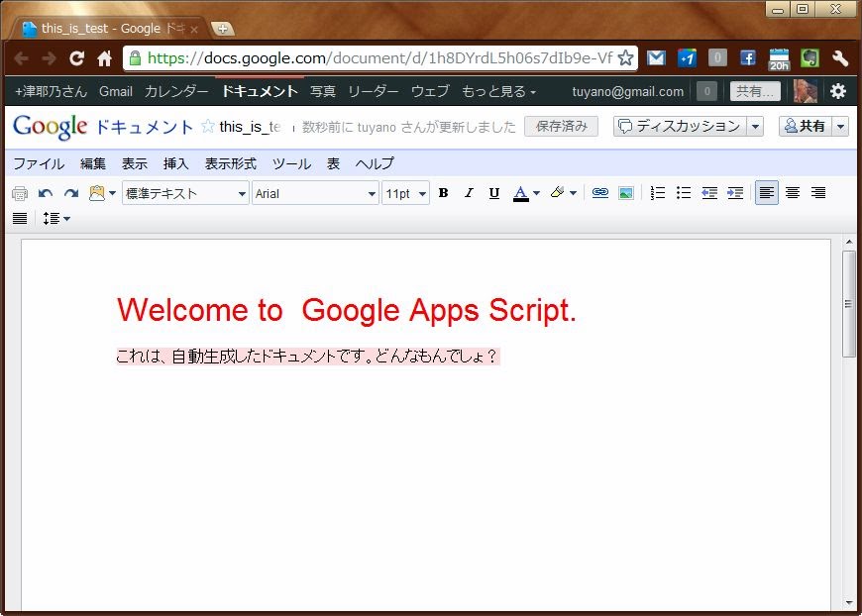Toggle underline formatting
Screen dimensions: 862x616
[493, 193]
